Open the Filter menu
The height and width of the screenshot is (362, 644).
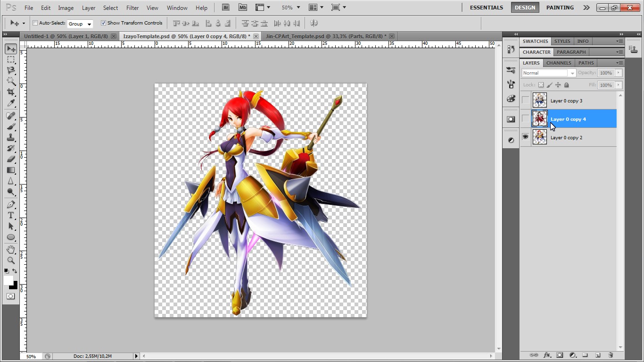[x=132, y=8]
